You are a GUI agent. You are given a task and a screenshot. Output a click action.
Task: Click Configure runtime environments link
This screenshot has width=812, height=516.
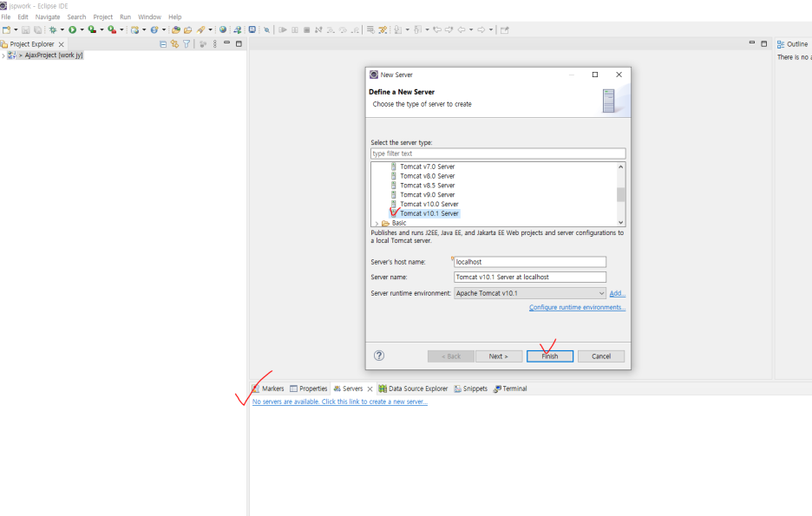tap(577, 307)
